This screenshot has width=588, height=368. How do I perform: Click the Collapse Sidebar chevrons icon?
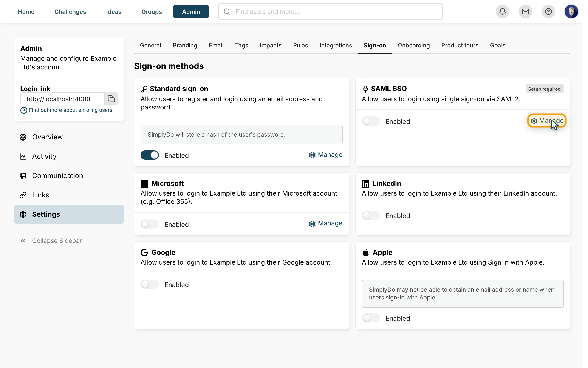pos(23,241)
